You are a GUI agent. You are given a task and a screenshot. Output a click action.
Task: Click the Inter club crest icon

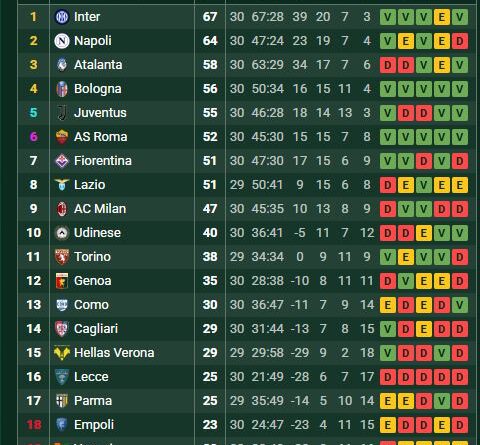click(62, 17)
